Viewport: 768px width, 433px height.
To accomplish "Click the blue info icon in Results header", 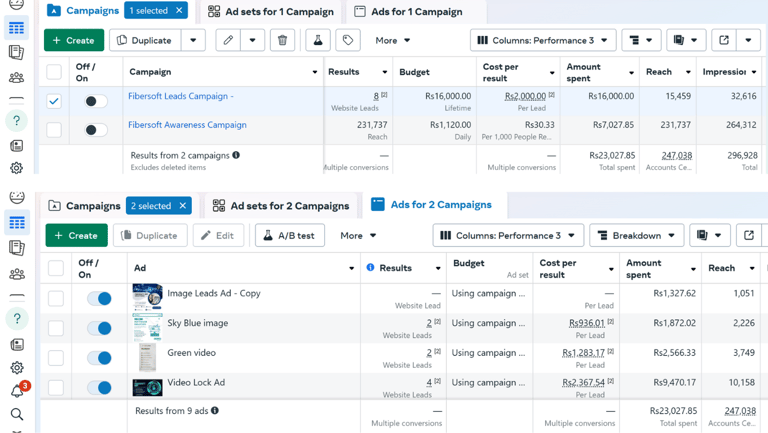I will [x=370, y=267].
